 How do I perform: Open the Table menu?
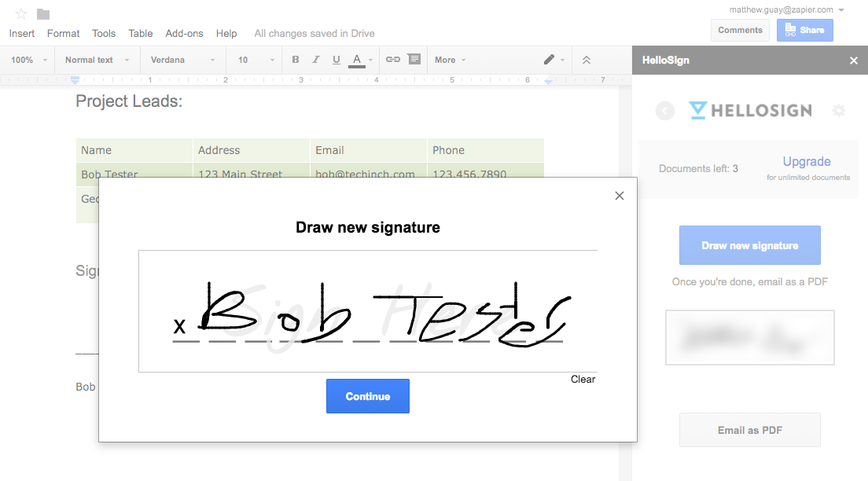click(141, 33)
